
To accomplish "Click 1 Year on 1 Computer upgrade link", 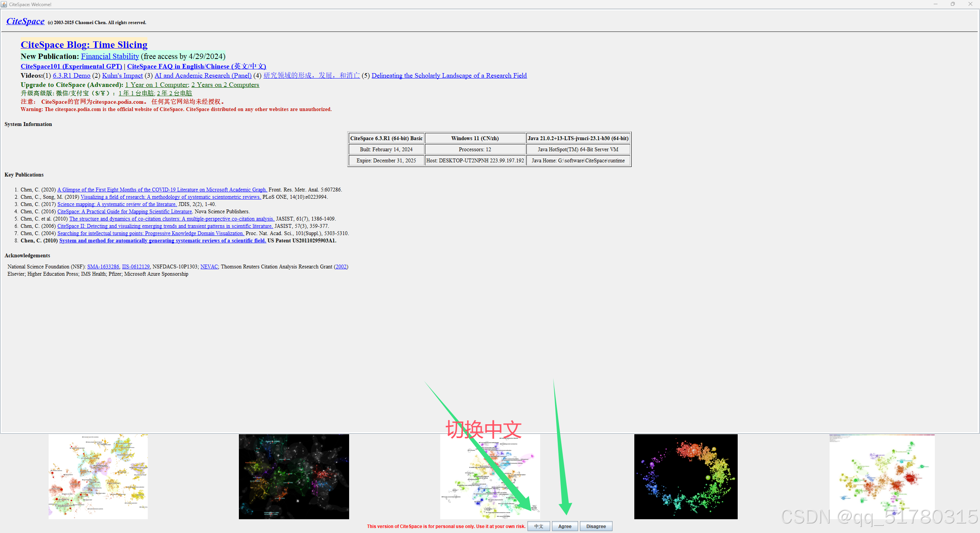I will click(157, 85).
